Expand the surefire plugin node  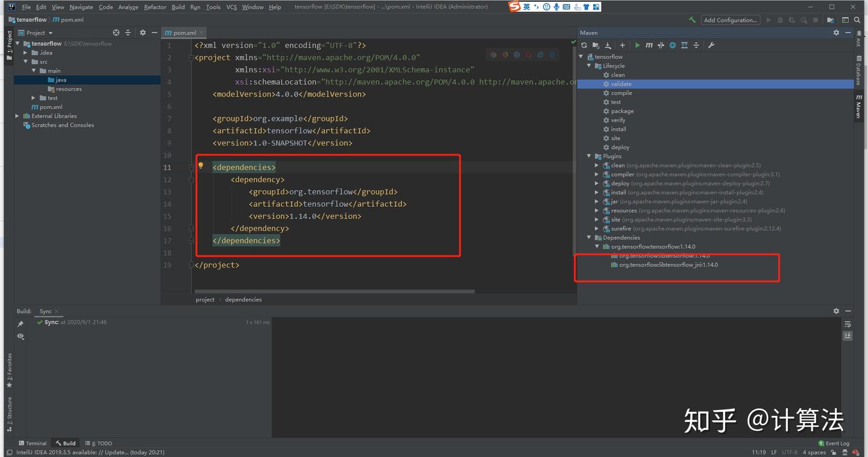(597, 228)
